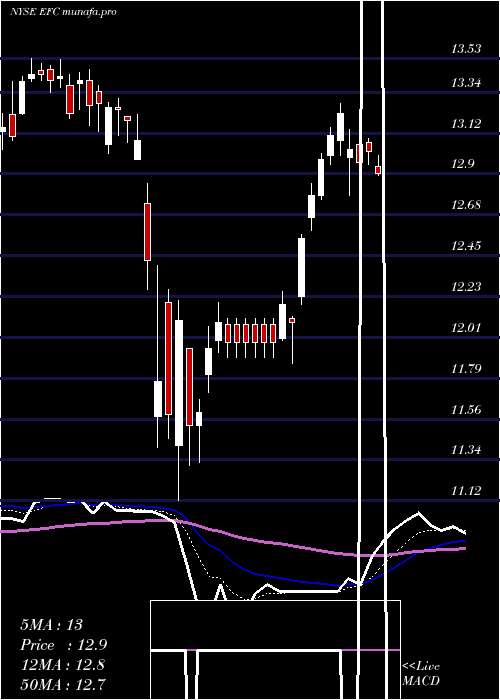500x700 pixels.
Task: Click the 50MA : 12.7 reading
Action: (63, 684)
